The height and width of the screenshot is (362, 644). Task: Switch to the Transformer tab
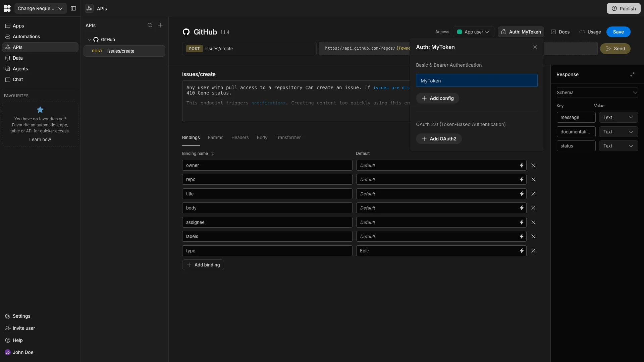(x=288, y=137)
